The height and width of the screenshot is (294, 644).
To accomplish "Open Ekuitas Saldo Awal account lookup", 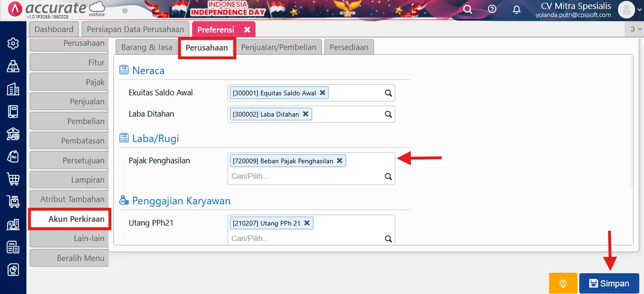I will pyautogui.click(x=388, y=93).
